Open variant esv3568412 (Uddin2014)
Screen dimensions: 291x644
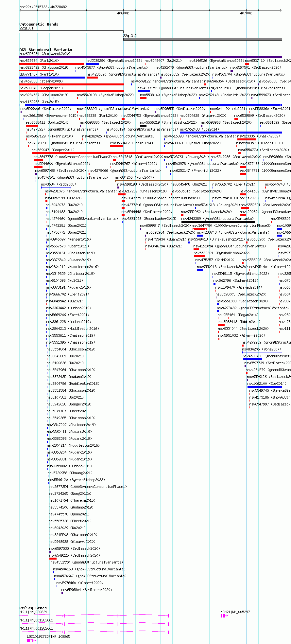coord(131,143)
